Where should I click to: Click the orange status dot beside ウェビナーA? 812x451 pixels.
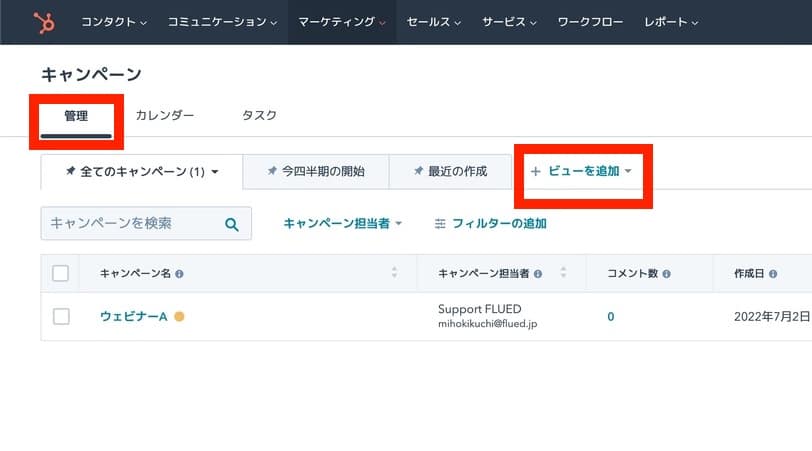(x=179, y=316)
